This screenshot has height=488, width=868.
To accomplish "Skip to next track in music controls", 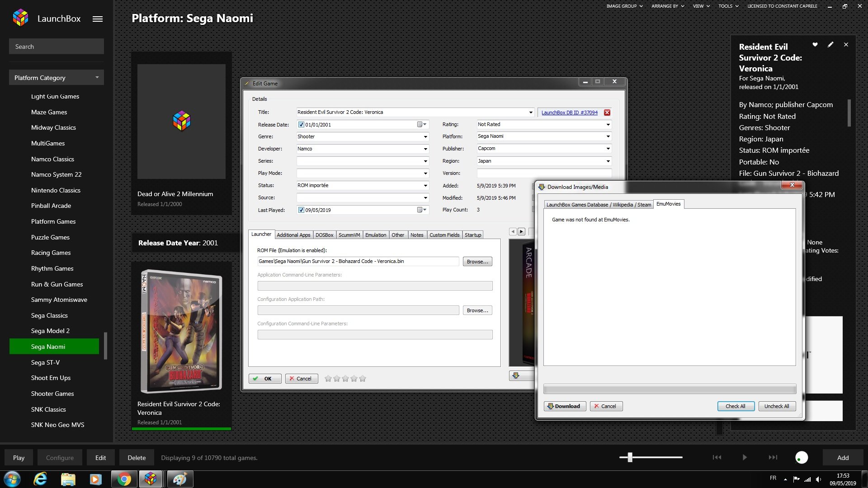I will (x=773, y=457).
